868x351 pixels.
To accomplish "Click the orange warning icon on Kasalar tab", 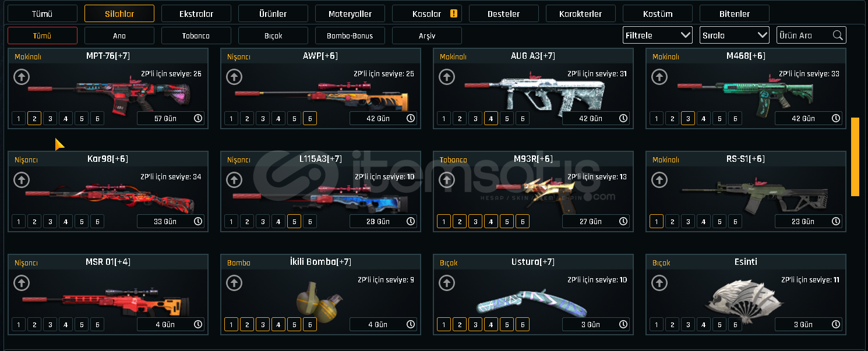I will (x=454, y=13).
